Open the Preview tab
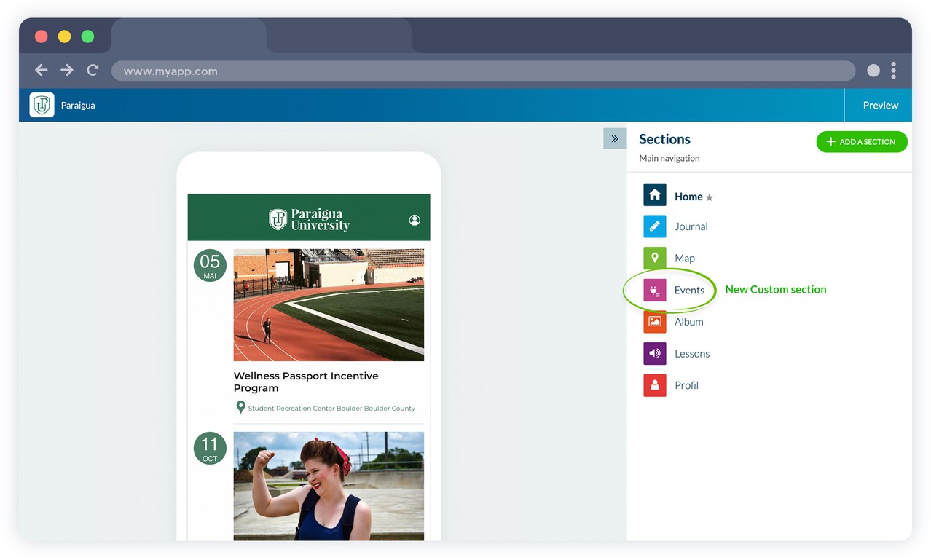 point(881,105)
